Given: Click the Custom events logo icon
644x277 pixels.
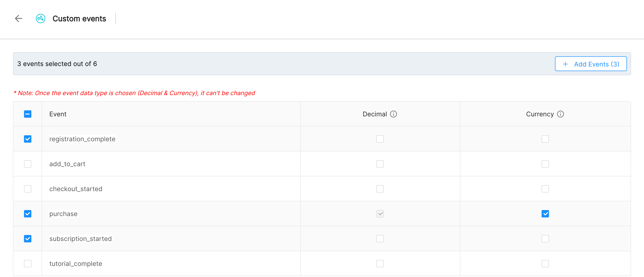Looking at the screenshot, I should point(41,18).
